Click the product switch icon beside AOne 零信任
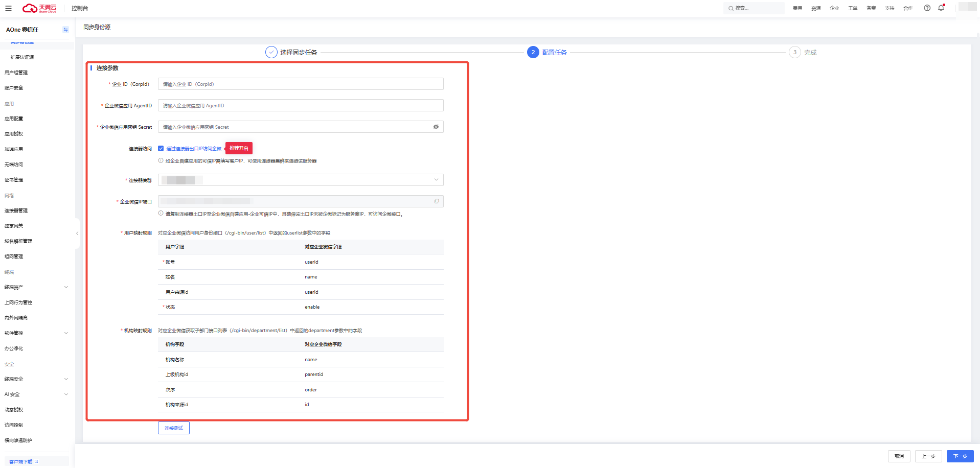Viewport: 980px width, 468px height. [x=65, y=30]
